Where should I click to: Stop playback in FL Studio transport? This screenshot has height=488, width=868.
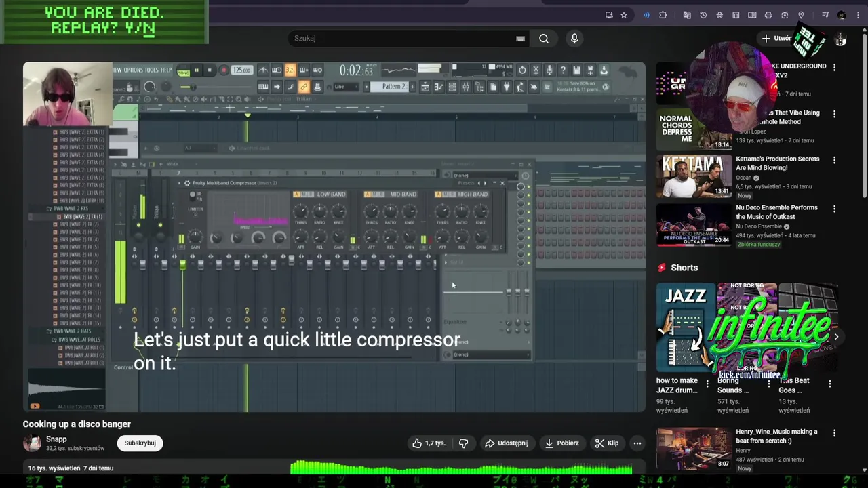pyautogui.click(x=210, y=70)
